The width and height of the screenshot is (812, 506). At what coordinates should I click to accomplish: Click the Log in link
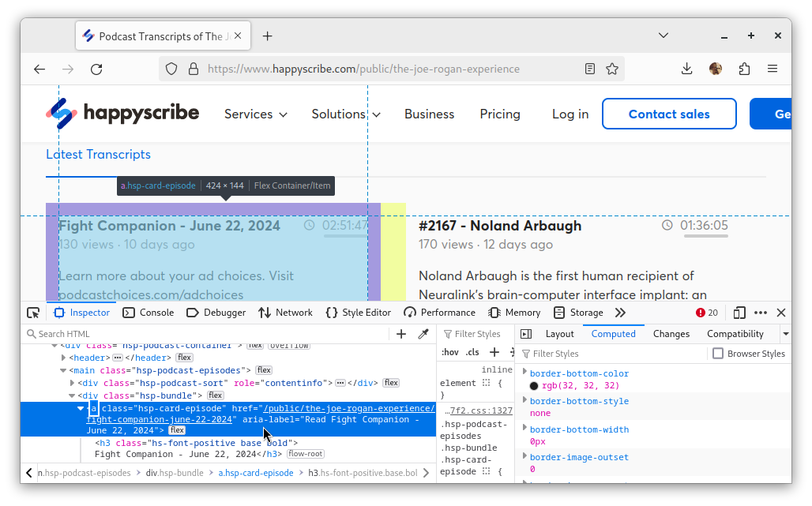point(570,114)
